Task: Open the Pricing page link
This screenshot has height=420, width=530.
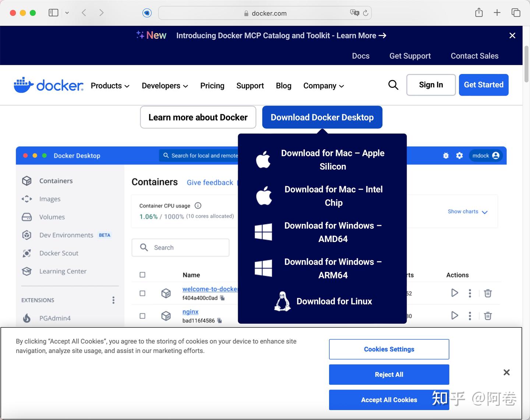Action: coord(212,86)
